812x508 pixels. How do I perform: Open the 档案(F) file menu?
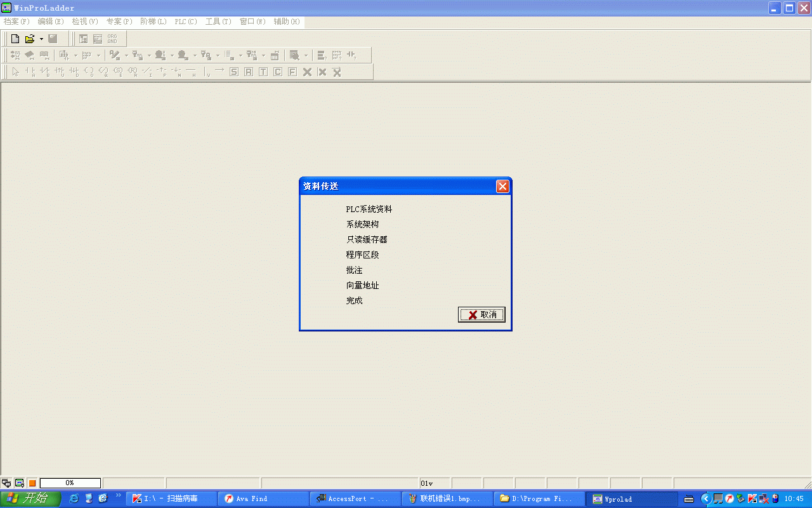point(16,22)
